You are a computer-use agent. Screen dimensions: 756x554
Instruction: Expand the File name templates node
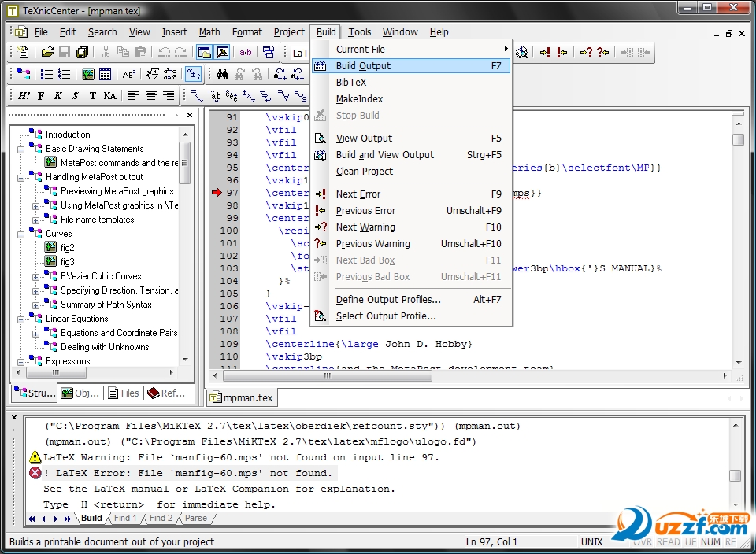click(x=35, y=220)
